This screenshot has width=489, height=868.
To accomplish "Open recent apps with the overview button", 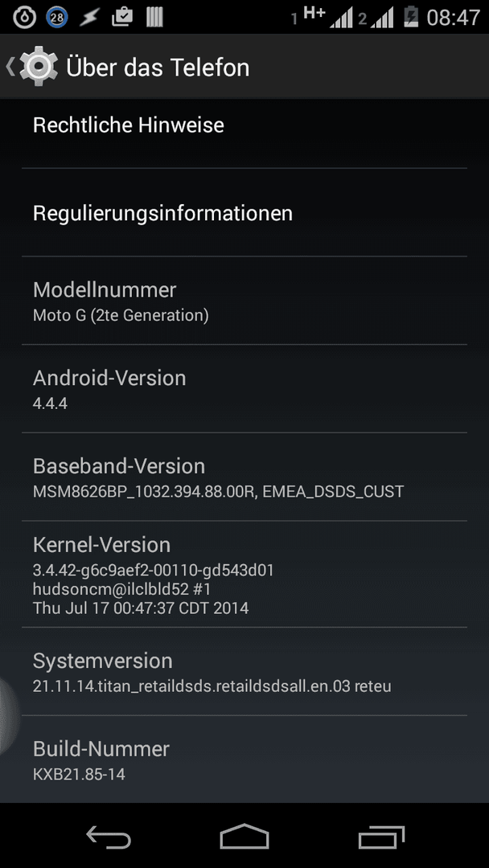I will (x=381, y=837).
